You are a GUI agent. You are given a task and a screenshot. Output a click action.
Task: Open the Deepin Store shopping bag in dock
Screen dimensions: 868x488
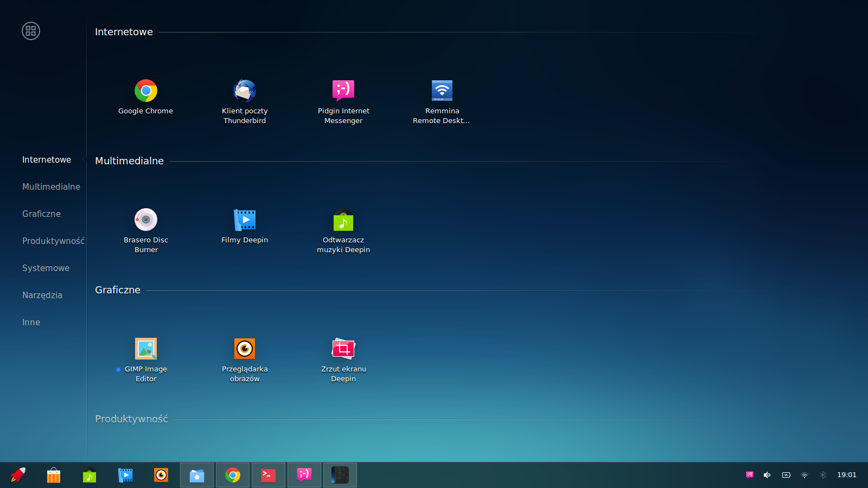(x=54, y=475)
